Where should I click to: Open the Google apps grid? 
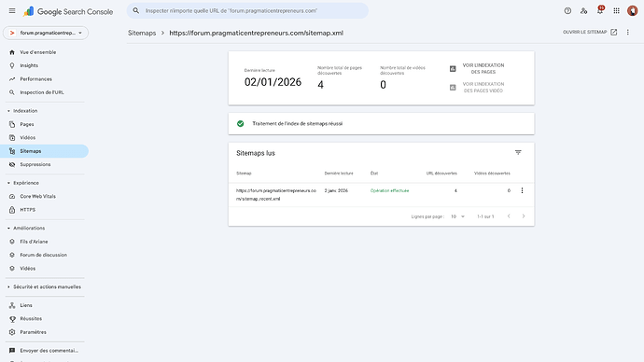coord(617,11)
